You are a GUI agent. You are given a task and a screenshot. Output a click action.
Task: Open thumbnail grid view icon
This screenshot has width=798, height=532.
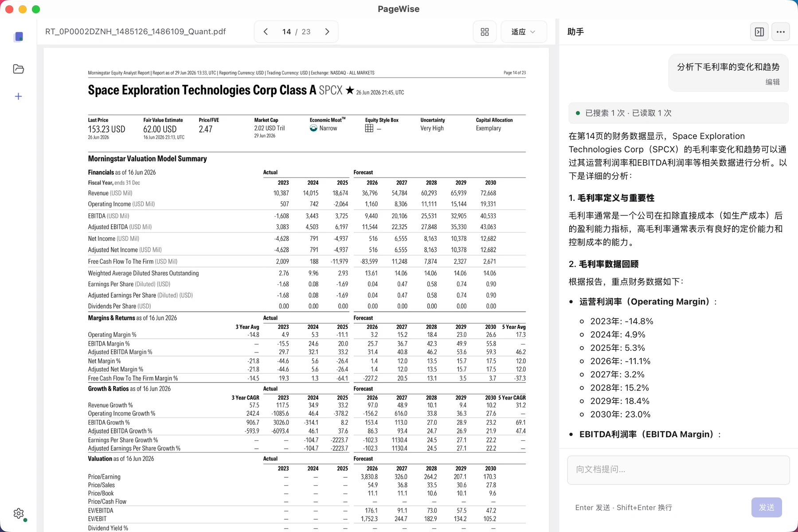pos(485,32)
